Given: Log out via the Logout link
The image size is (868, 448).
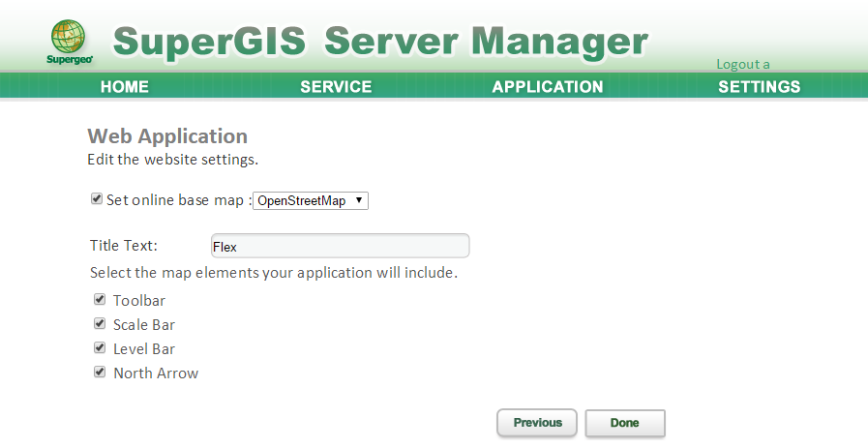Looking at the screenshot, I should 743,64.
